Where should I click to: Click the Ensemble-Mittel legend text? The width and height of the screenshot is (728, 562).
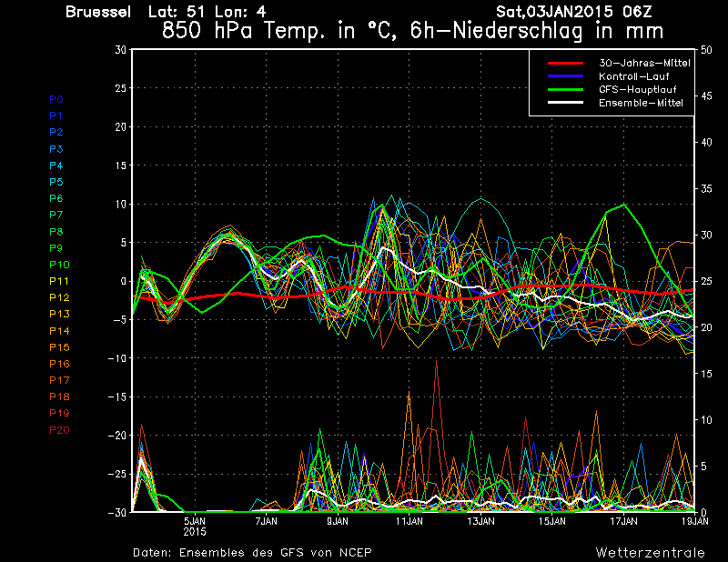641,103
